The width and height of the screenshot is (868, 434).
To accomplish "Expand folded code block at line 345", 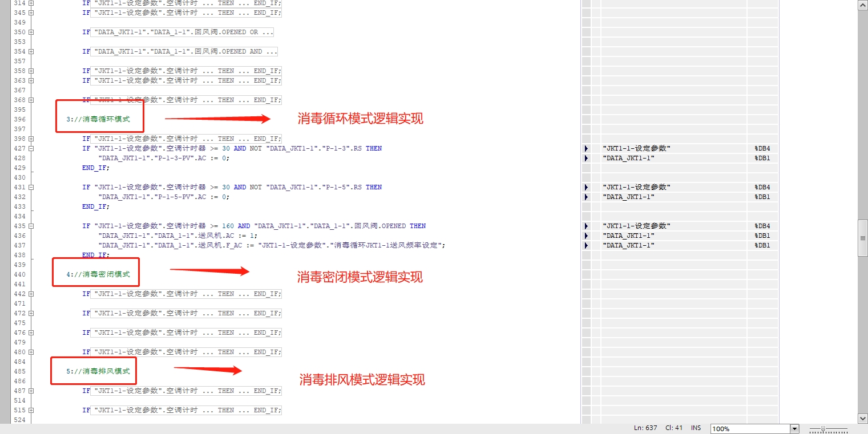I will tap(31, 13).
